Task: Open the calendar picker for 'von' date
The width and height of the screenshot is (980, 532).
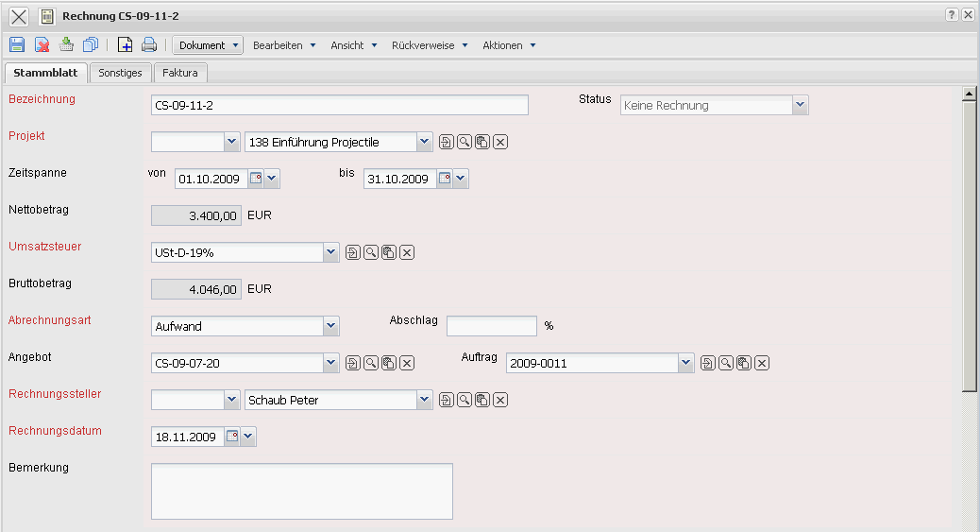Action: [255, 178]
